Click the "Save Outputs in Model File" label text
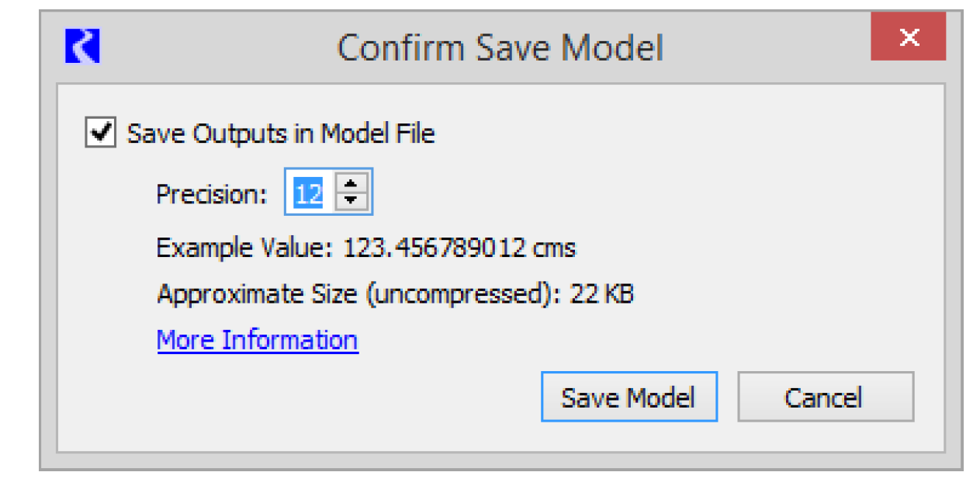The image size is (980, 486). (x=280, y=134)
